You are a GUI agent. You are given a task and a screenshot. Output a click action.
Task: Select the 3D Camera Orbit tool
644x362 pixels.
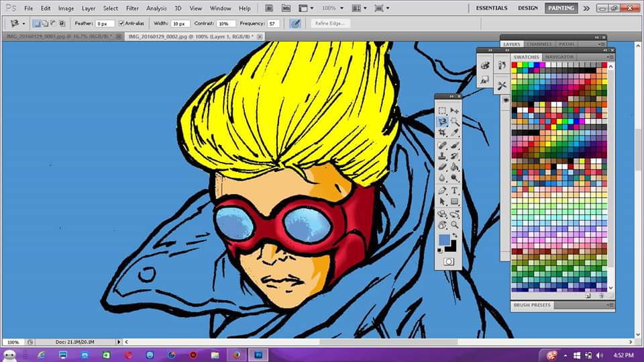pos(454,214)
